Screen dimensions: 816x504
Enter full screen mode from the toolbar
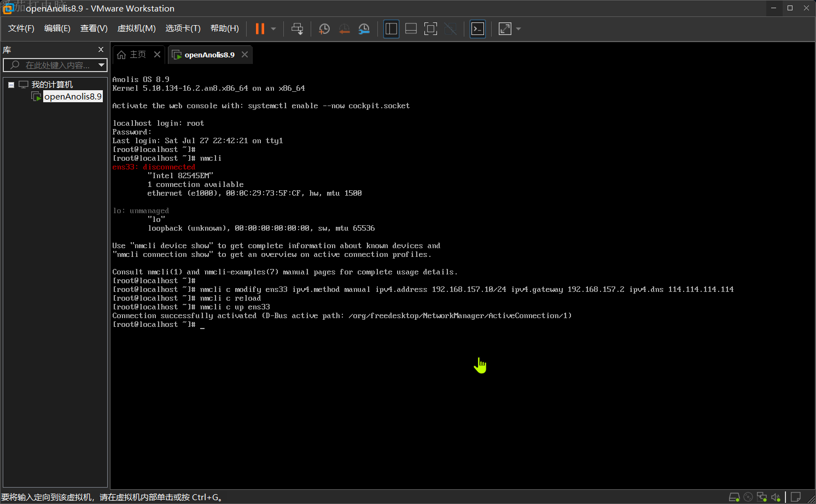(x=430, y=29)
